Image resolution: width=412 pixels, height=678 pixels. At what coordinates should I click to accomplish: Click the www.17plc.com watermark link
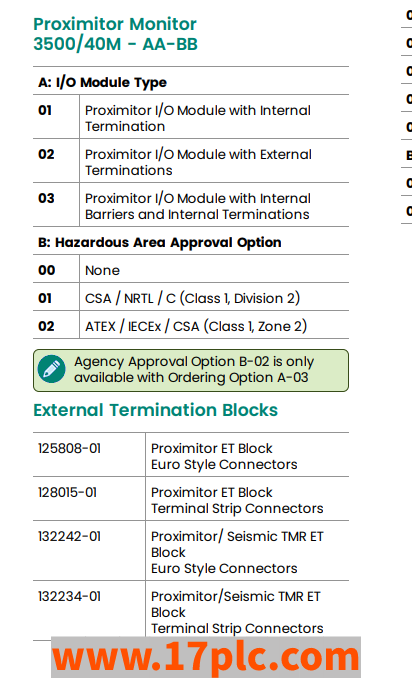pyautogui.click(x=206, y=657)
